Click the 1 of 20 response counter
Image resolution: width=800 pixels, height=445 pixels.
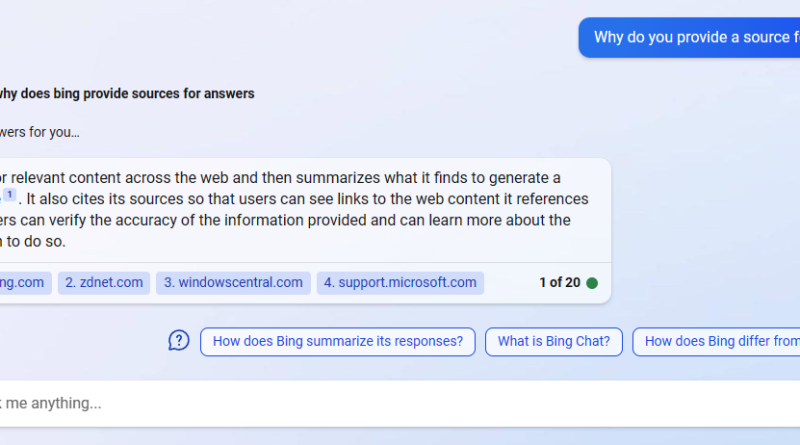coord(560,283)
